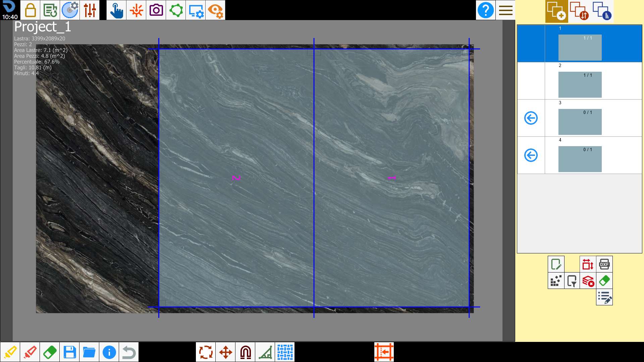Click the DXF import icon
The image size is (644, 362).
(x=604, y=264)
